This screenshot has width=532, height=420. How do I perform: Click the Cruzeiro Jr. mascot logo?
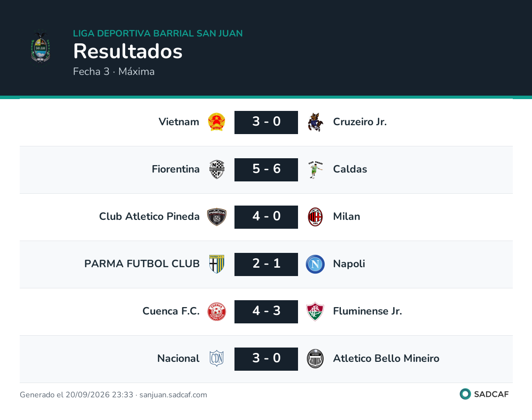(315, 122)
